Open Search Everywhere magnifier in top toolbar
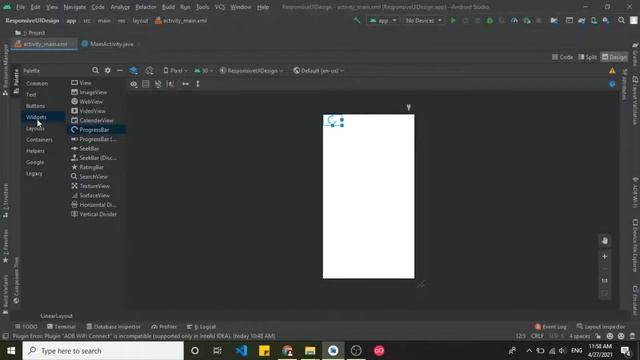The width and height of the screenshot is (640, 360). click(x=621, y=20)
